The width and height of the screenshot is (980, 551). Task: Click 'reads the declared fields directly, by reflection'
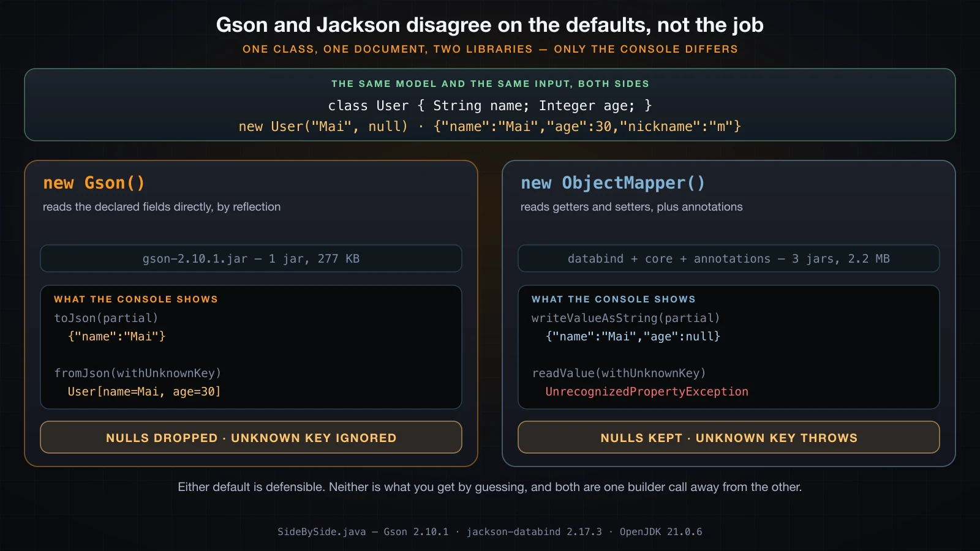(x=162, y=207)
